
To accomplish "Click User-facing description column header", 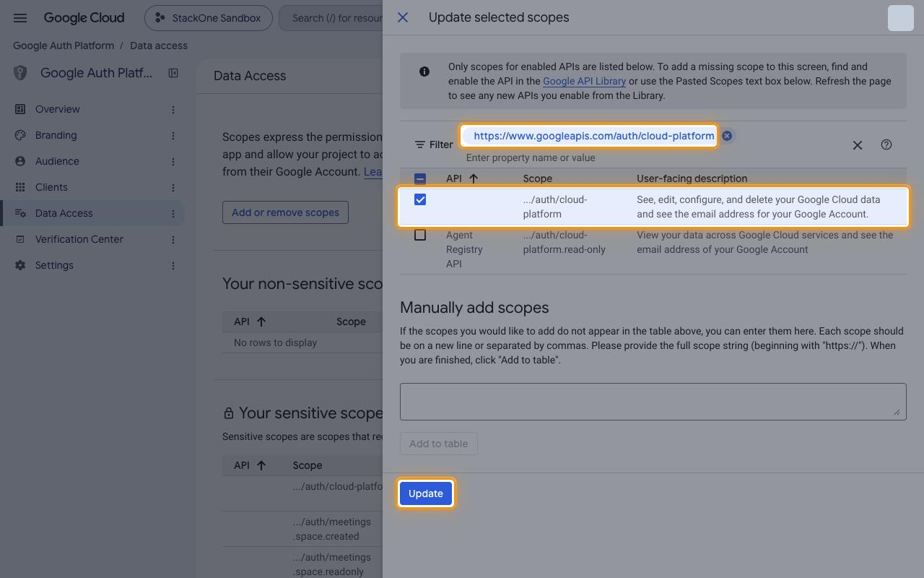I will pyautogui.click(x=692, y=178).
